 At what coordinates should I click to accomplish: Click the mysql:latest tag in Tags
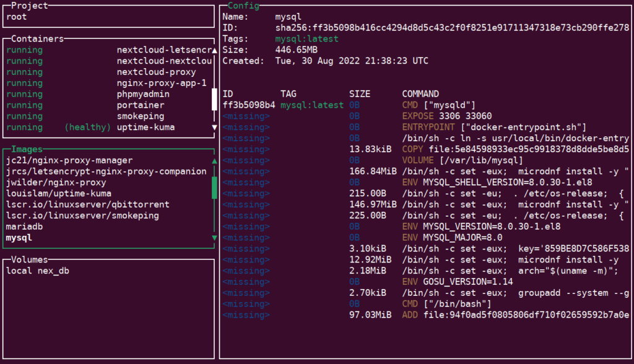[x=307, y=39]
